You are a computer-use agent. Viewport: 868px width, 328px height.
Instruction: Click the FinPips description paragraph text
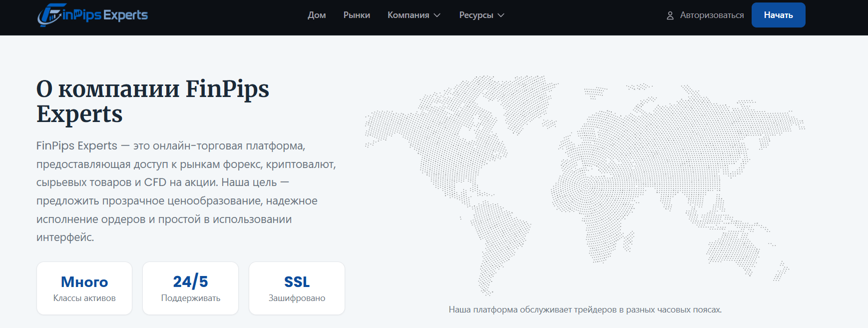click(x=186, y=191)
